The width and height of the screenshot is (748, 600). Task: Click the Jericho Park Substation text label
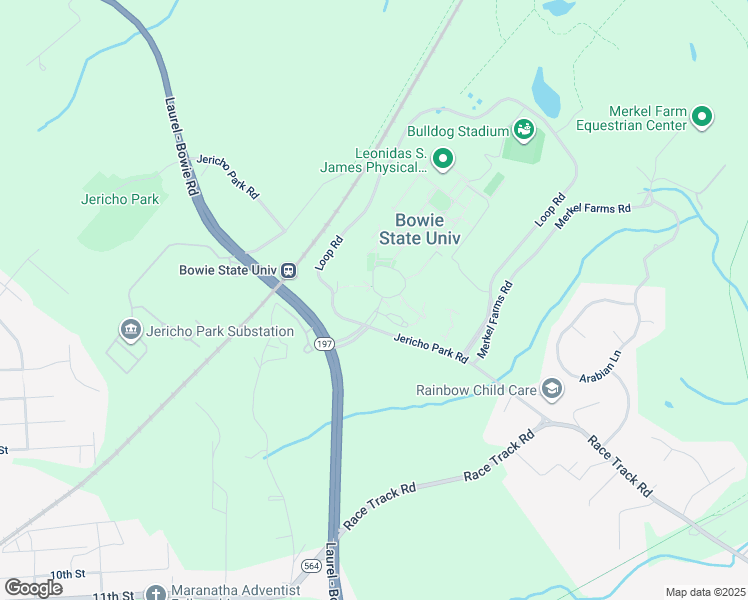[x=220, y=331]
